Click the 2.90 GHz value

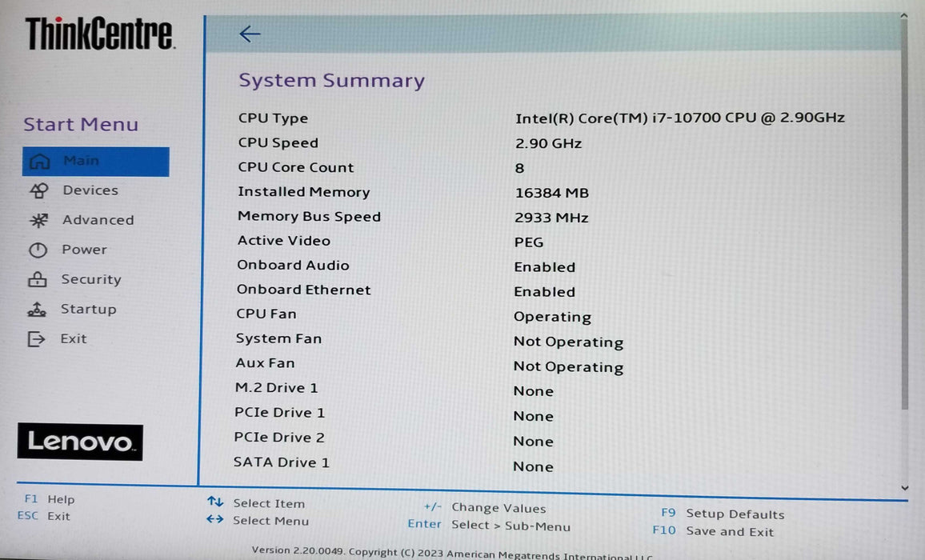click(x=548, y=143)
